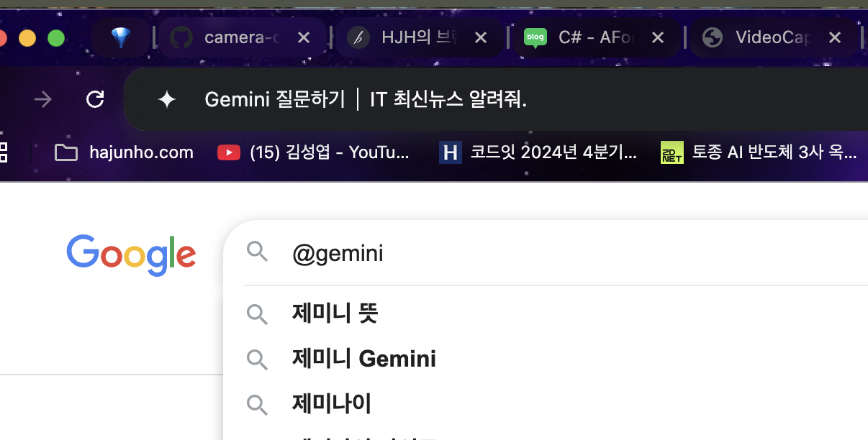Open the 코드잇 2024년 4분기 bookmark
This screenshot has width=868, height=440.
(538, 152)
